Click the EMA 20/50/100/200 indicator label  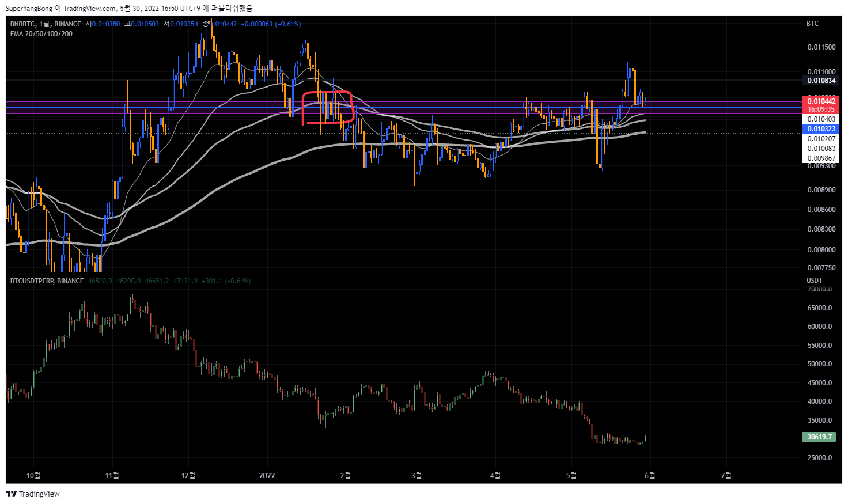(41, 34)
